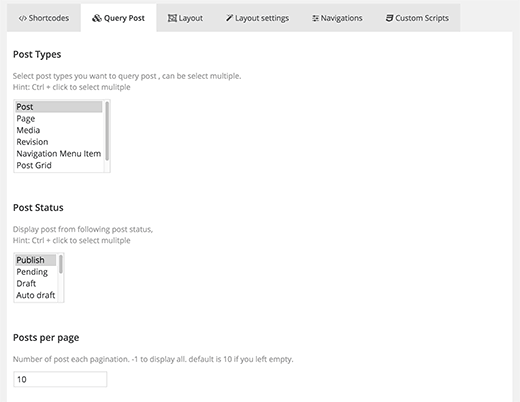Click the Layout settings wand icon
520x402 pixels.
(x=229, y=18)
